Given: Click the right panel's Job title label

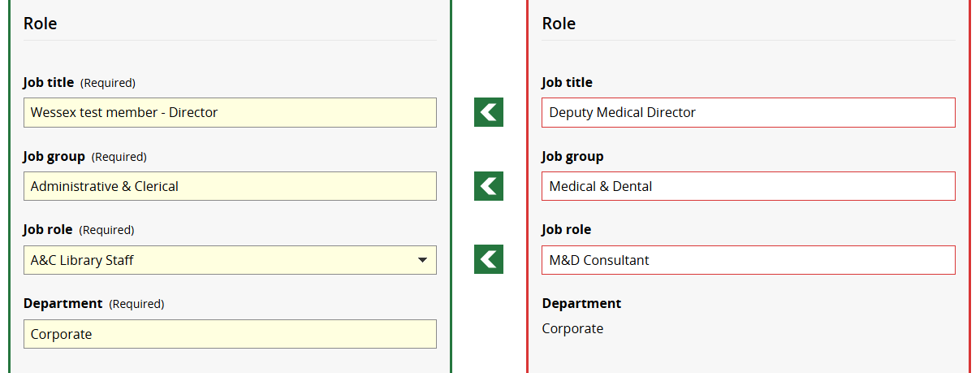Looking at the screenshot, I should [567, 83].
